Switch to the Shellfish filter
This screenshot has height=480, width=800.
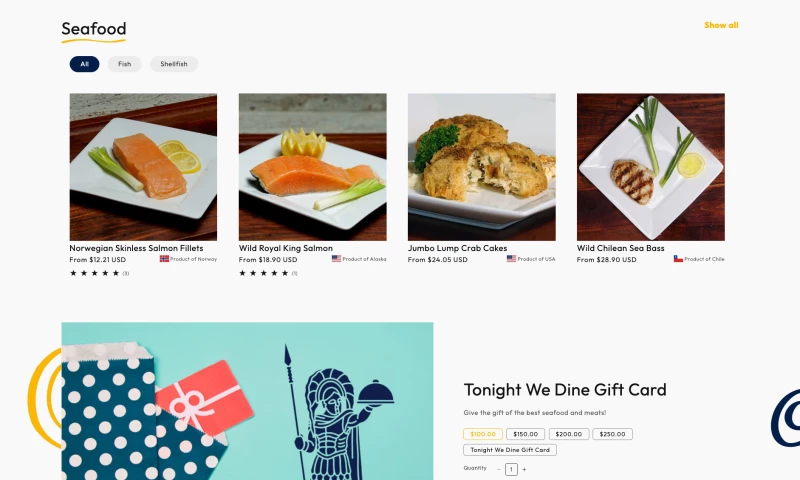(x=174, y=64)
